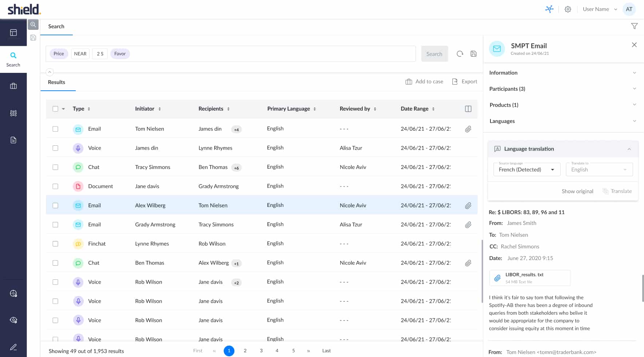Open the settings gear icon in header
Screen dimensions: 644x357
click(x=568, y=9)
